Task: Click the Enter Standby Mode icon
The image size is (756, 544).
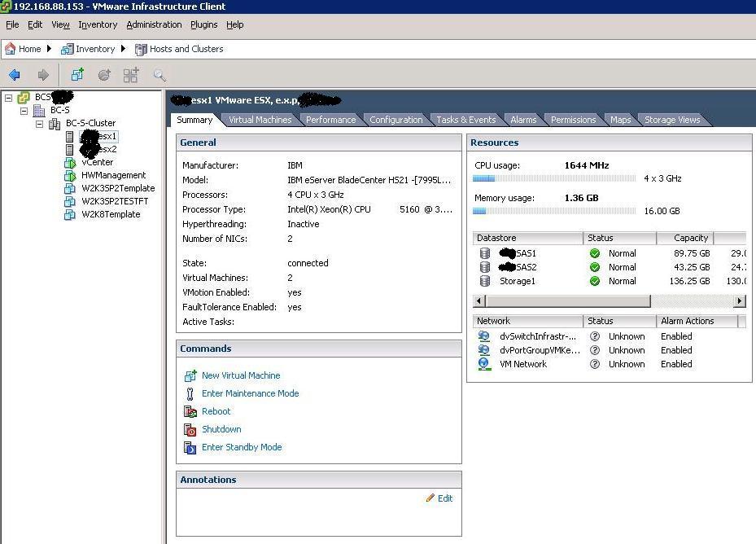Action: [x=190, y=447]
